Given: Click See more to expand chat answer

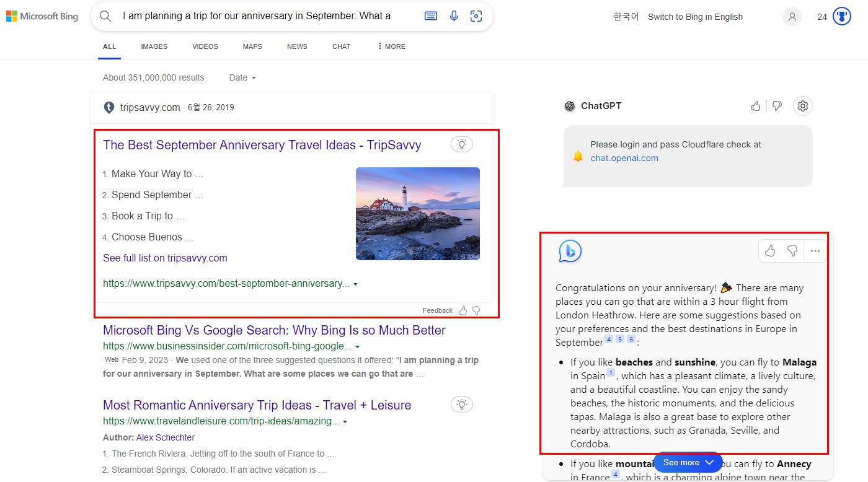Looking at the screenshot, I should [688, 463].
